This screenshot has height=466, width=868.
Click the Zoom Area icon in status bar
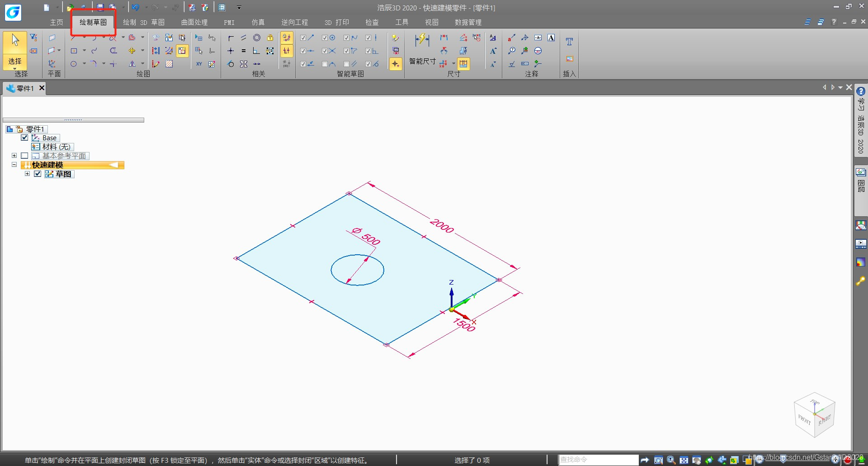(659, 460)
